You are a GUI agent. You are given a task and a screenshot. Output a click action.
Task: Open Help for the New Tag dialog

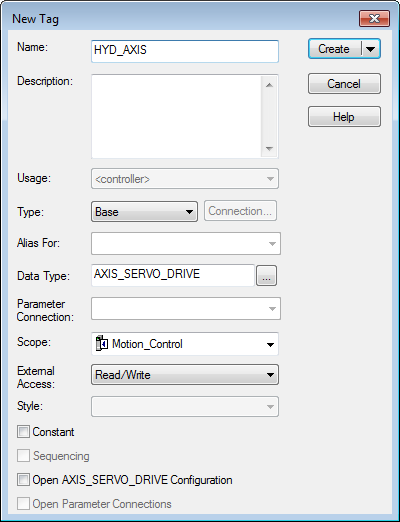coord(344,117)
